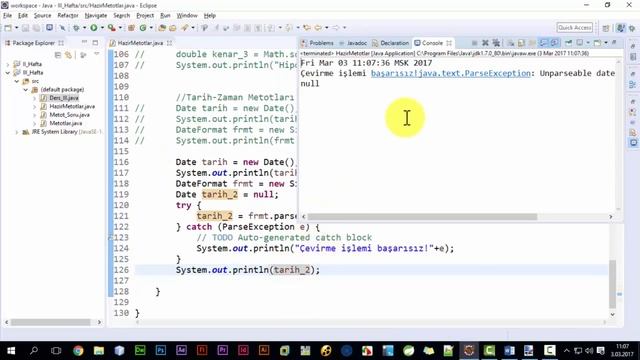Switch to the Declaration tab
The width and height of the screenshot is (640, 360).
pos(391,43)
